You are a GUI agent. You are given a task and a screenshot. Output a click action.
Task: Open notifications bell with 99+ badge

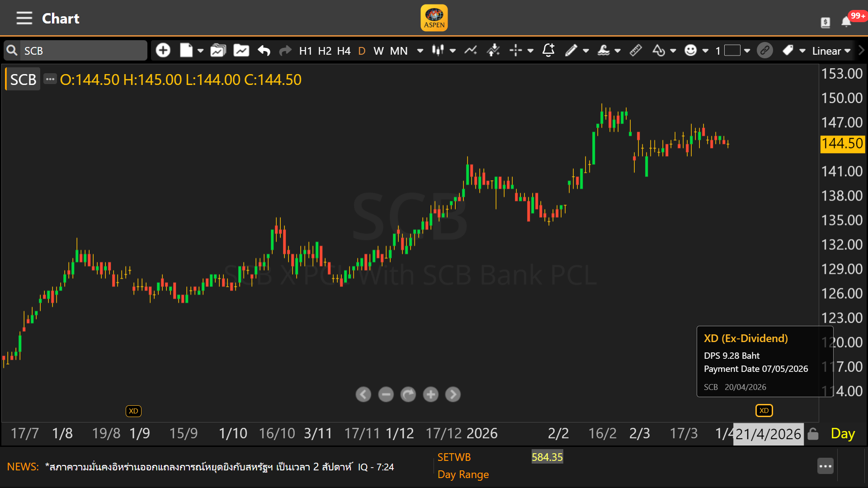tap(846, 22)
